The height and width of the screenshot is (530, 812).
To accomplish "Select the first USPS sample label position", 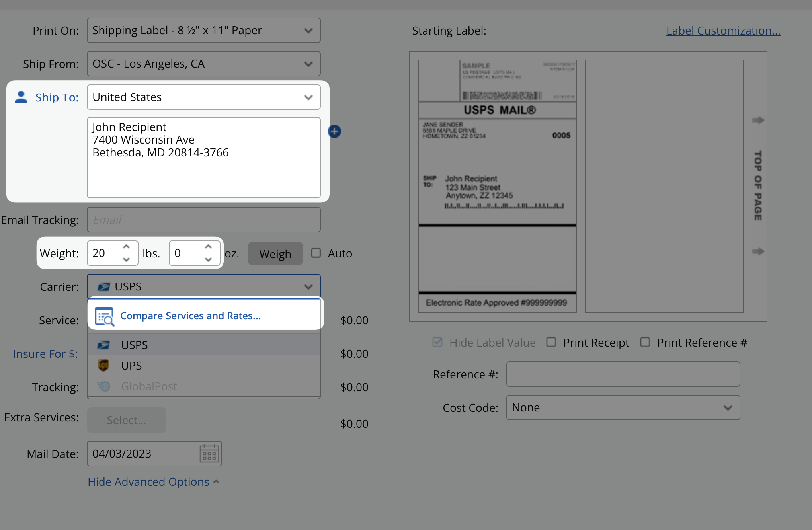I will click(498, 186).
